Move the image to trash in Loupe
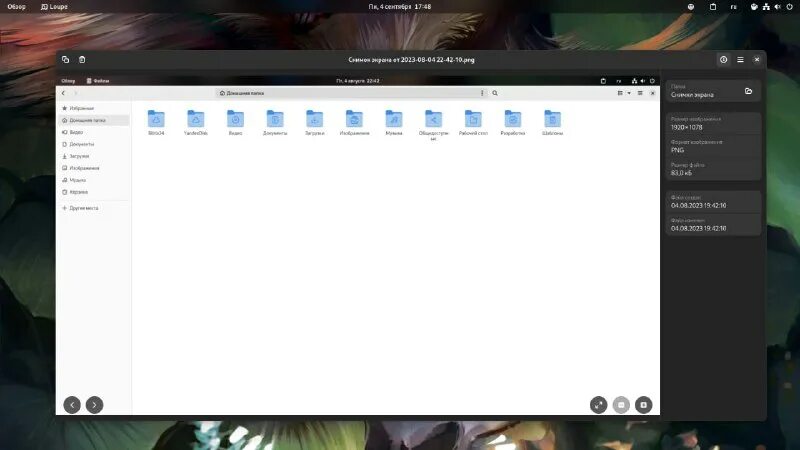 (x=82, y=60)
